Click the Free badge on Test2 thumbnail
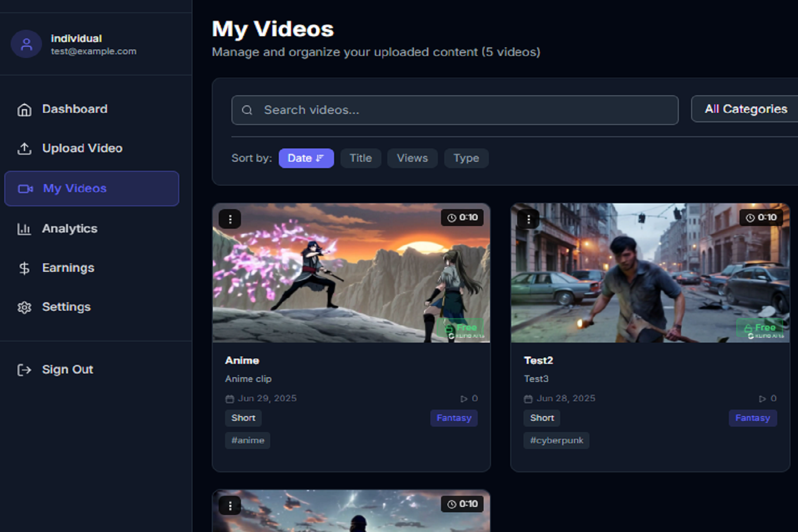798x532 pixels. click(759, 328)
